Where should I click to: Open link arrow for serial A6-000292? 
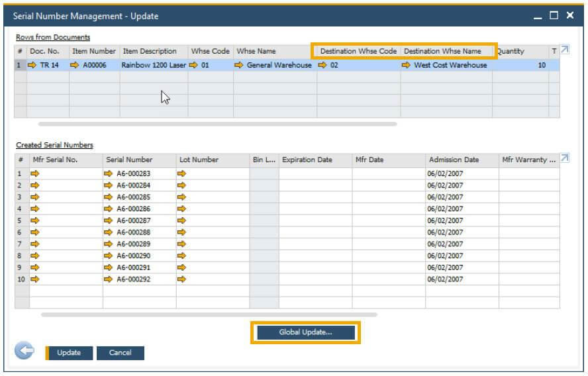click(108, 279)
